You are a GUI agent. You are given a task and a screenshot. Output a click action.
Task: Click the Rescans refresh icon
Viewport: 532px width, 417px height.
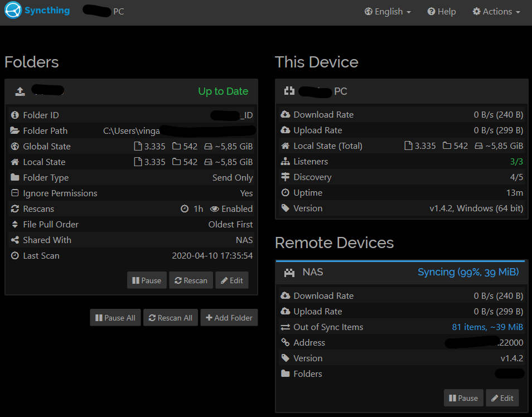coord(14,208)
